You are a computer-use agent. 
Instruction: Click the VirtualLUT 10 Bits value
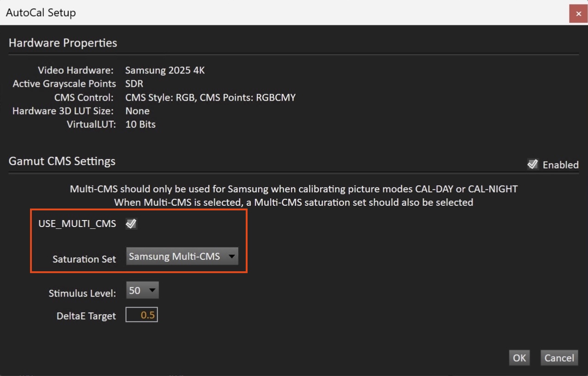tap(140, 125)
